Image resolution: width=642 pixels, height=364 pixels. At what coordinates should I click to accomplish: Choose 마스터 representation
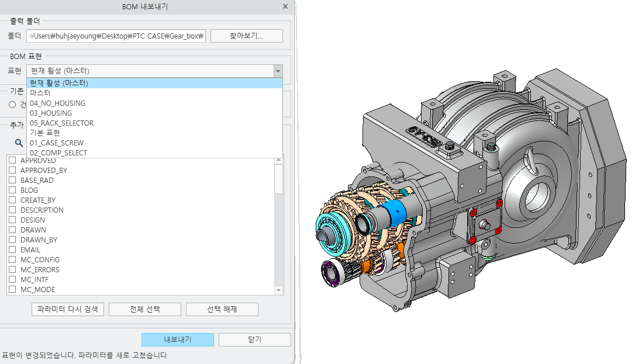(x=155, y=93)
